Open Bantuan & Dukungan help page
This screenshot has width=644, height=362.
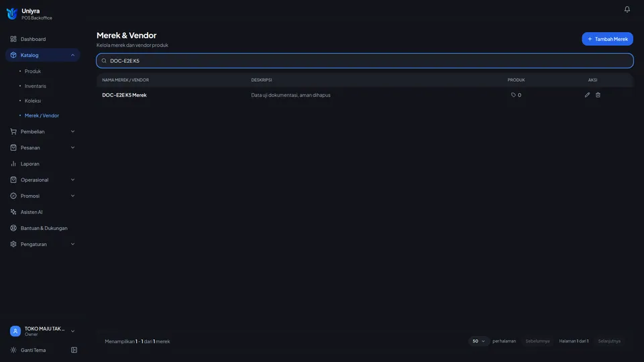(x=43, y=228)
